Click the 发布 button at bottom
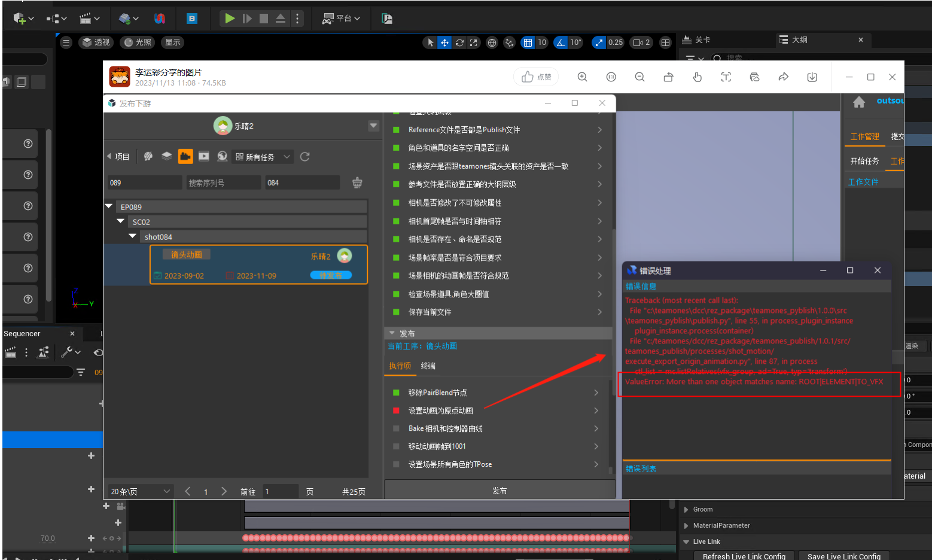The height and width of the screenshot is (560, 932). tap(499, 491)
